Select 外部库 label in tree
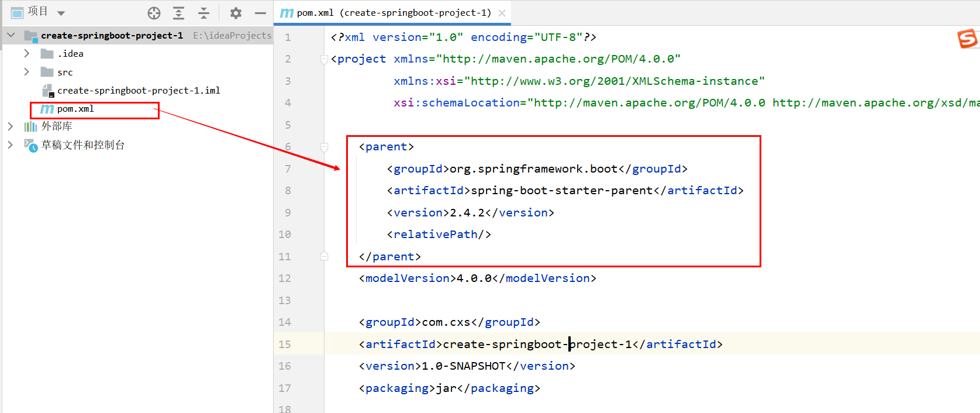This screenshot has height=413, width=980. pyautogui.click(x=57, y=126)
